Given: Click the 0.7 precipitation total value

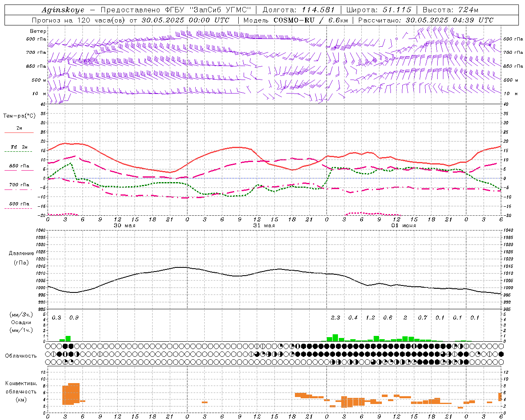Looking at the screenshot, I should [422, 318].
